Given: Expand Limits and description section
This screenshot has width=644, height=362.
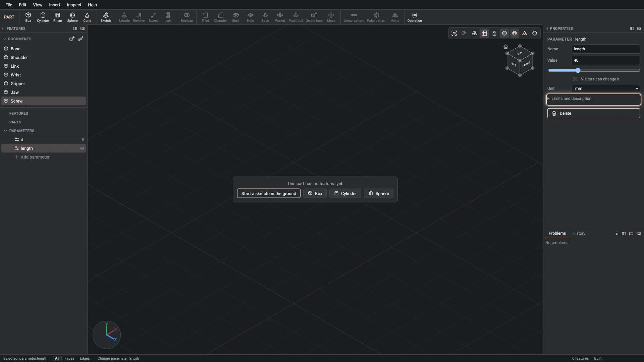Looking at the screenshot, I should [594, 99].
